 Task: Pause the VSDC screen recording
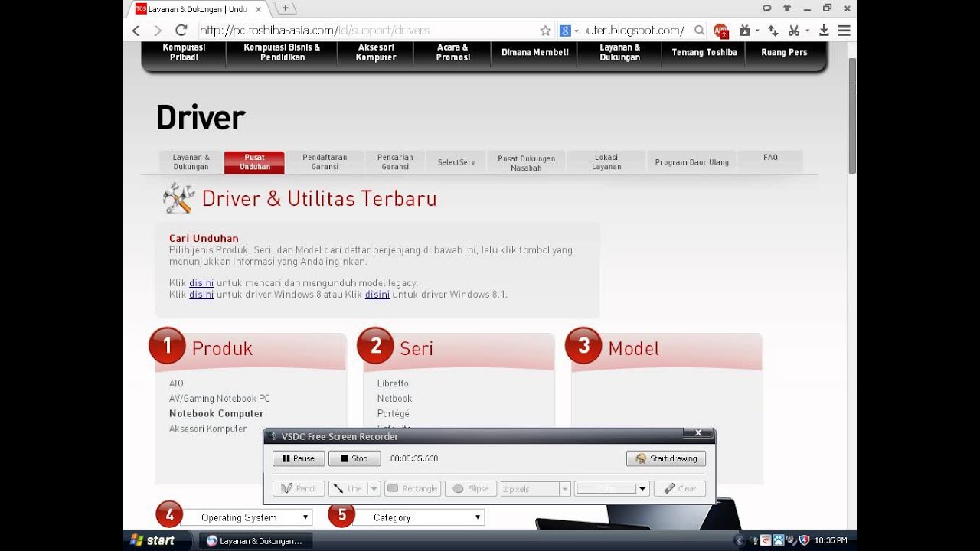tap(298, 458)
